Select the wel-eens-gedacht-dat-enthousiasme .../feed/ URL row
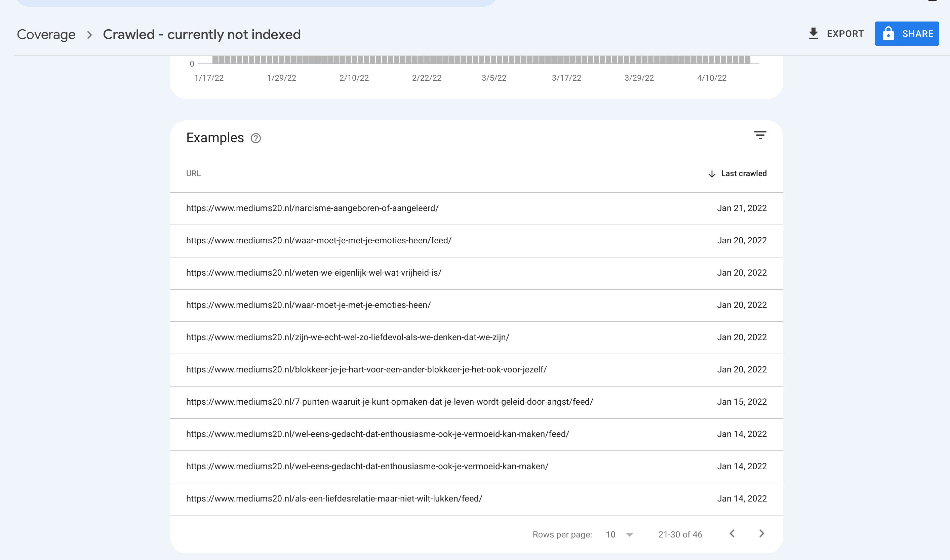 (x=476, y=434)
